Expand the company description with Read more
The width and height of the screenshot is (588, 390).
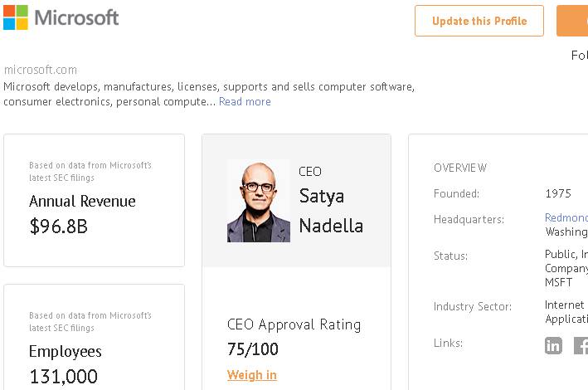[245, 101]
